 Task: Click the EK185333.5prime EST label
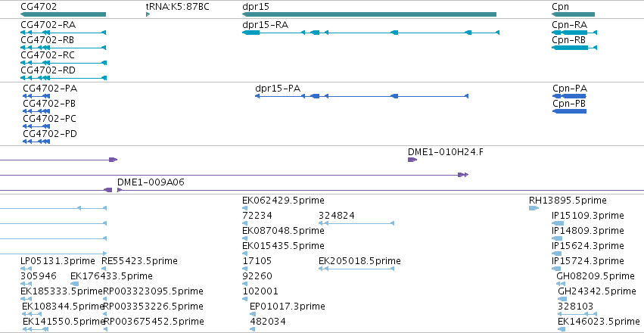pyautogui.click(x=61, y=291)
